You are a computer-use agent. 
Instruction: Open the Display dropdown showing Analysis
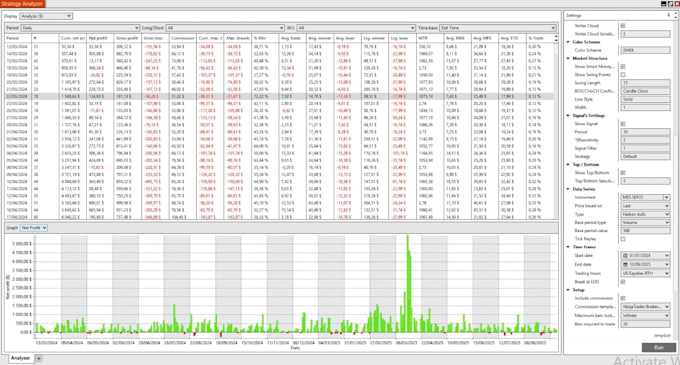click(46, 16)
